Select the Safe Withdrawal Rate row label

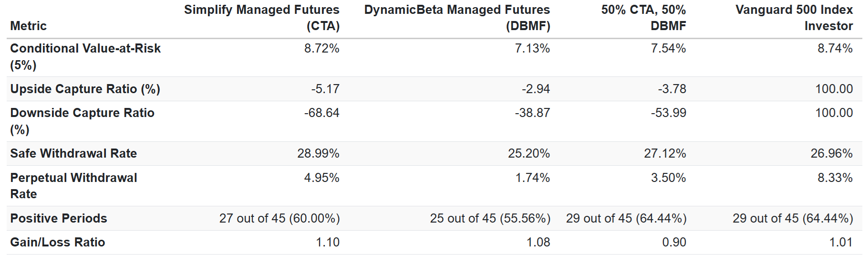[74, 153]
